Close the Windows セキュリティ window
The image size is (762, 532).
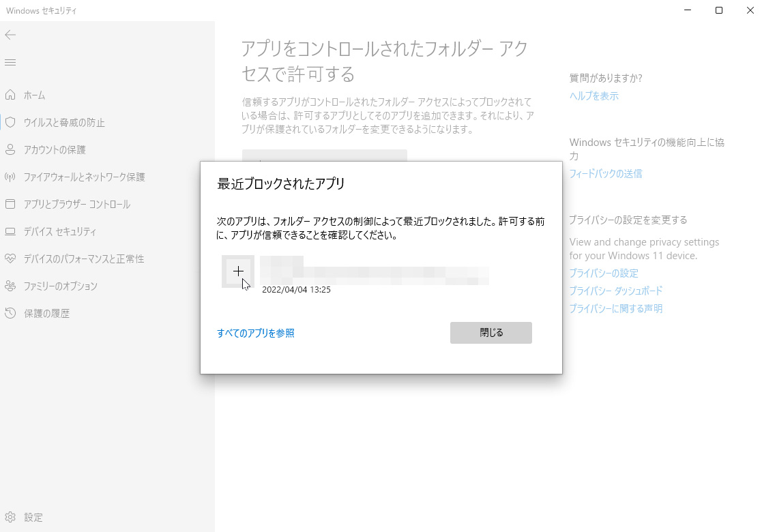tap(750, 10)
